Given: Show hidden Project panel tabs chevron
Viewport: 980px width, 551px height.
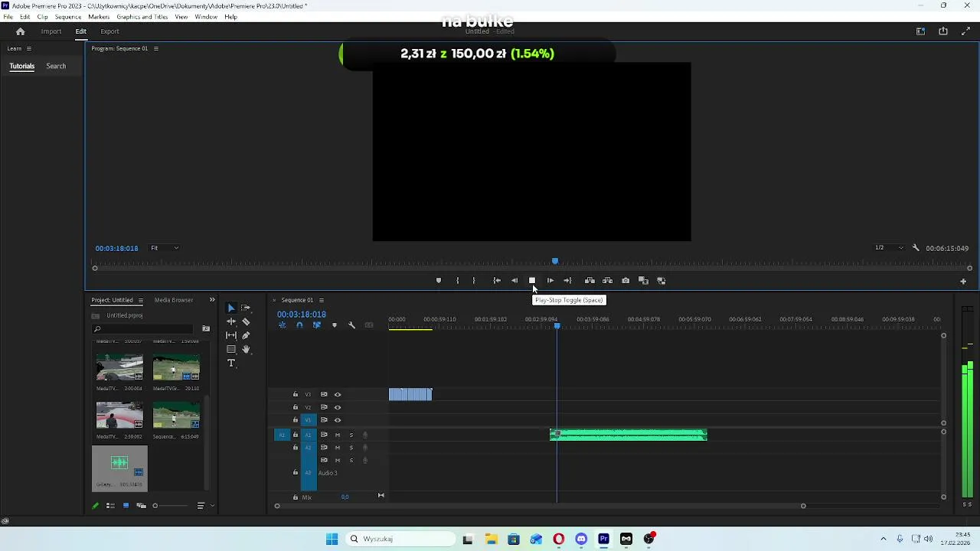Looking at the screenshot, I should [212, 300].
